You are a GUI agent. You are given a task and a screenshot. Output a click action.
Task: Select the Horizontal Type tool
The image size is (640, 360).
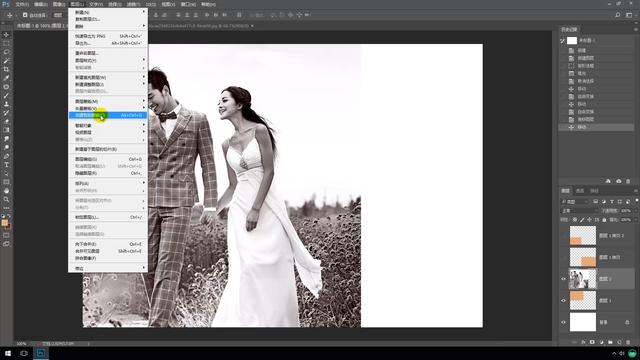(6, 165)
